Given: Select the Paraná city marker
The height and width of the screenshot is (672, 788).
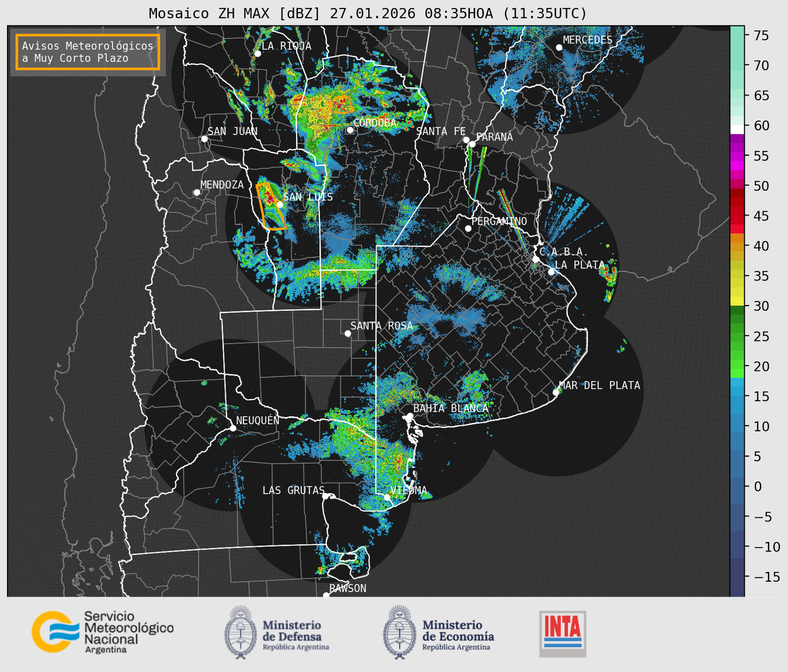Looking at the screenshot, I should click(x=472, y=144).
